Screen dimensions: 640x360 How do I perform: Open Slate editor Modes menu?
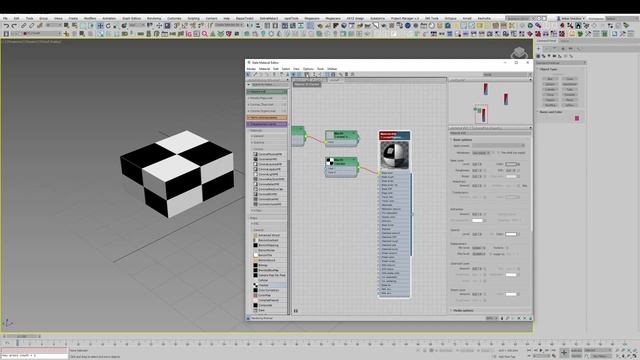point(251,69)
